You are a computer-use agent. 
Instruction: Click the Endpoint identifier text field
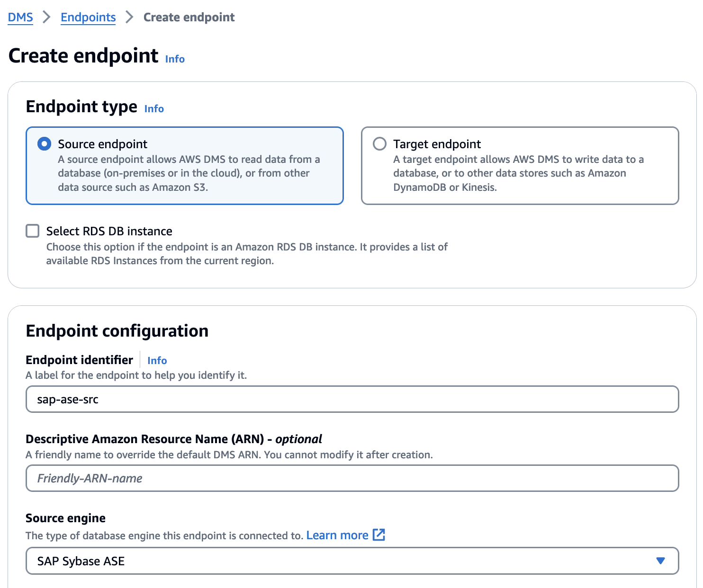coord(352,400)
